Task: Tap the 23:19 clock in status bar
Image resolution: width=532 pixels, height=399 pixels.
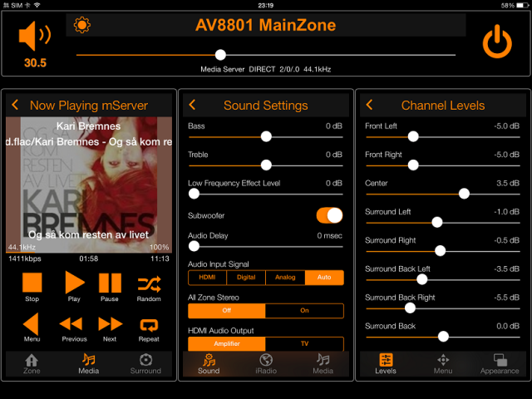Action: point(266,6)
